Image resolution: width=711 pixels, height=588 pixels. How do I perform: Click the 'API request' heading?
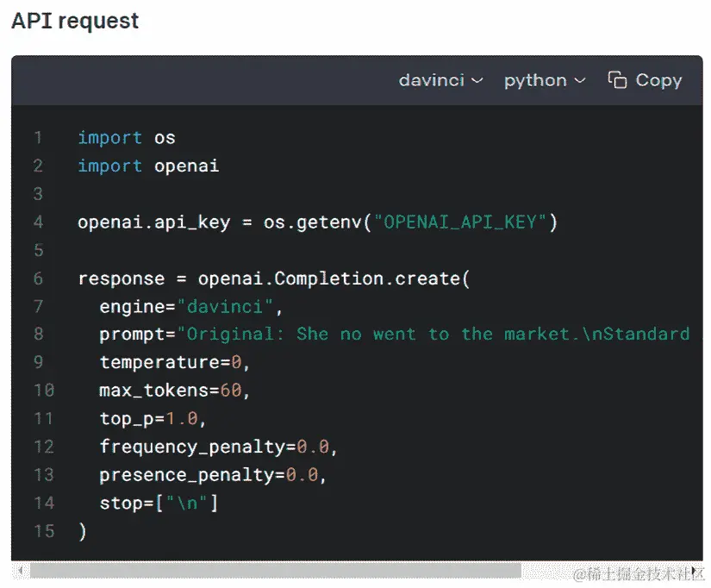75,21
